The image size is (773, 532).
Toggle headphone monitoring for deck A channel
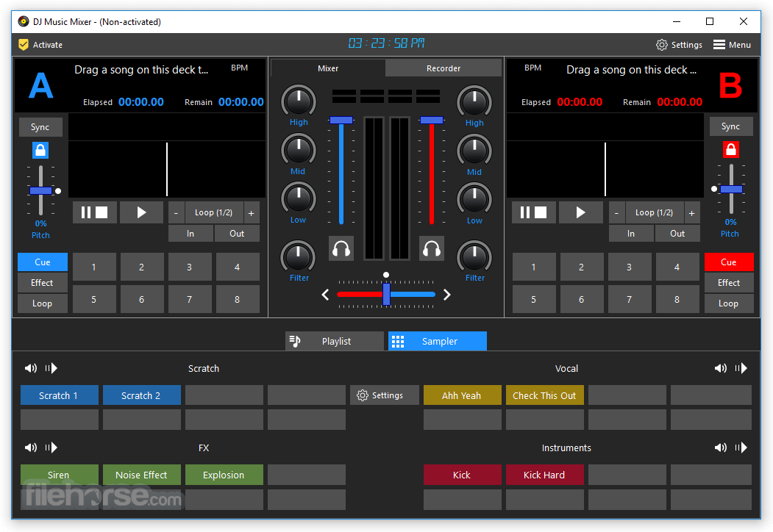coord(341,248)
